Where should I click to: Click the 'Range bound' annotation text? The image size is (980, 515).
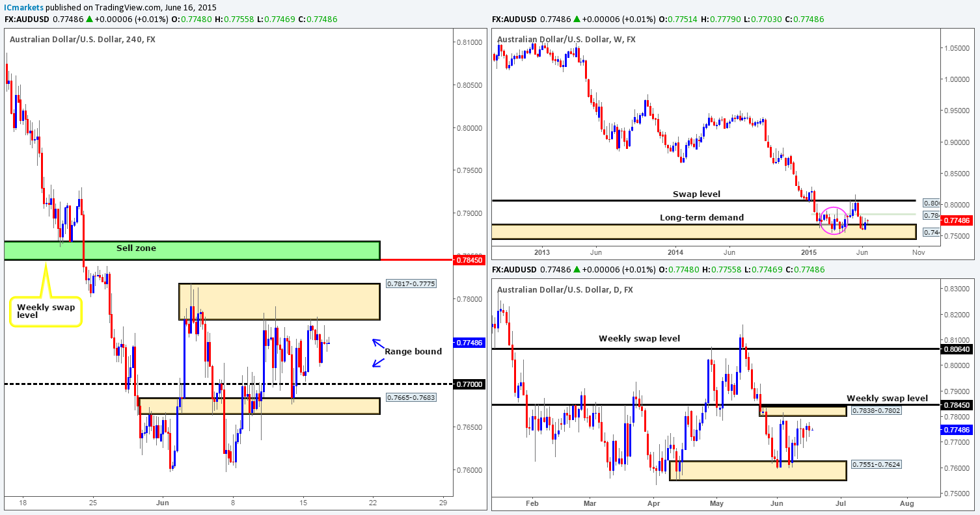pyautogui.click(x=413, y=351)
